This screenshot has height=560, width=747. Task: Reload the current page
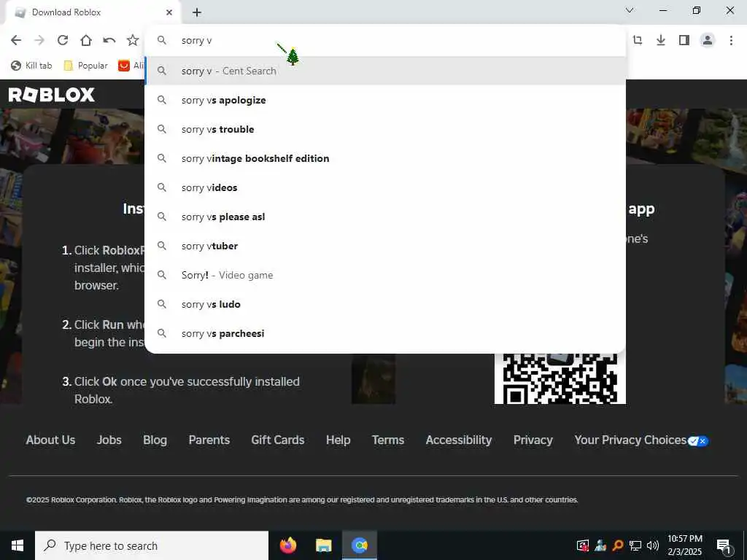pyautogui.click(x=63, y=41)
